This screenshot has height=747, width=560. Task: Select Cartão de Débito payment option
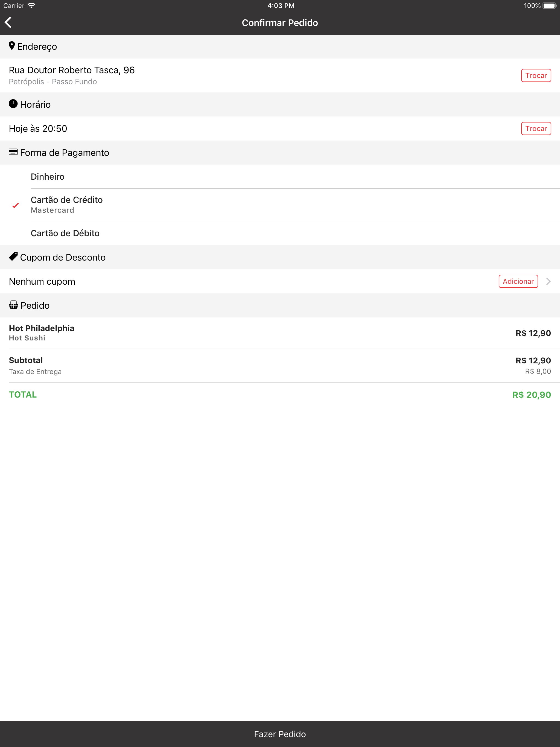280,233
